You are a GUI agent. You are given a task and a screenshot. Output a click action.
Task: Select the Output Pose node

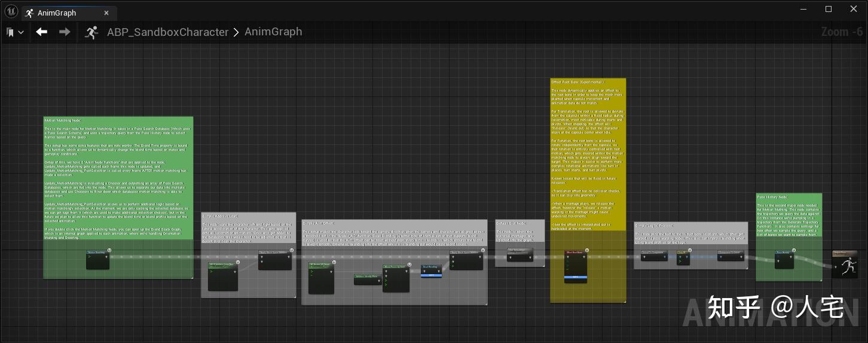tap(845, 264)
